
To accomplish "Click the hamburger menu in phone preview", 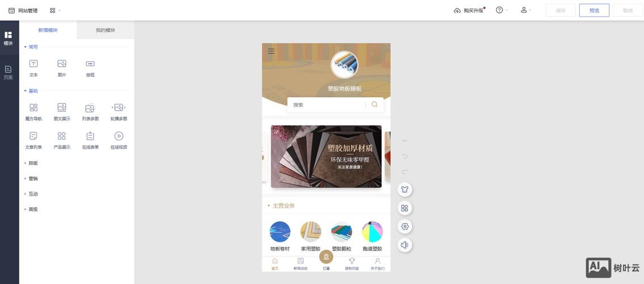I will [x=271, y=51].
